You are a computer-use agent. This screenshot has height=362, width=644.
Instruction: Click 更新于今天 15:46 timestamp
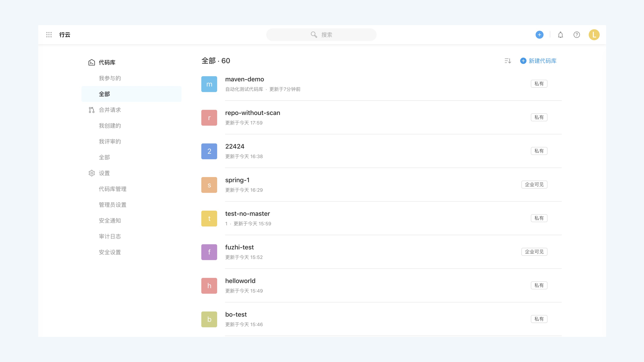(x=244, y=324)
